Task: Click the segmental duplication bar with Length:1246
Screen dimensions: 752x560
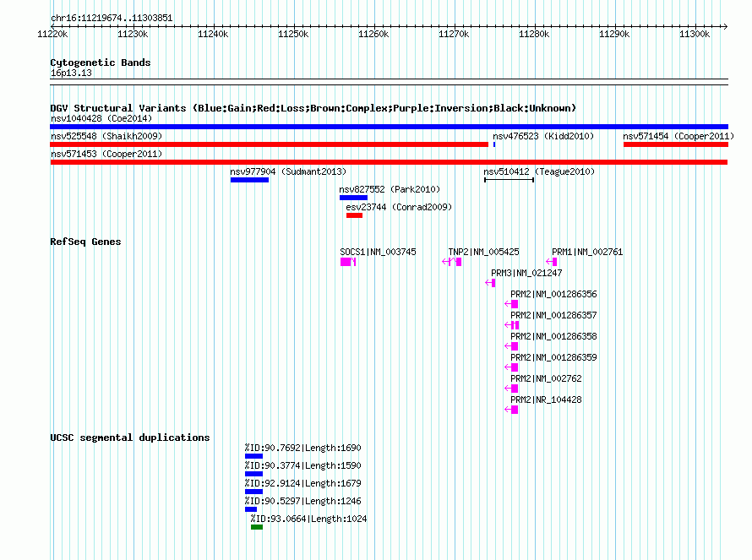Action: 251,509
